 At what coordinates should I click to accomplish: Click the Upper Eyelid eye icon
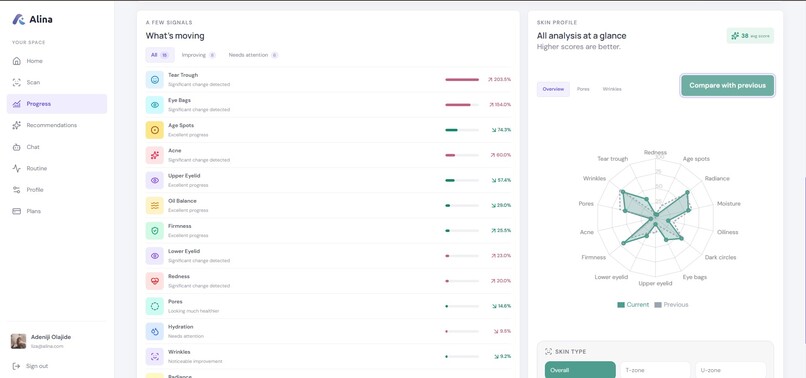pyautogui.click(x=155, y=181)
